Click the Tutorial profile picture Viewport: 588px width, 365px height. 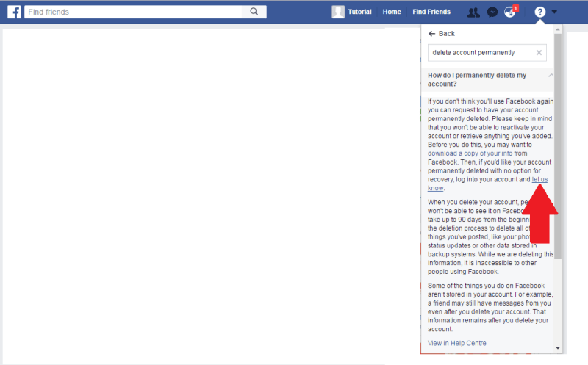[x=338, y=12]
